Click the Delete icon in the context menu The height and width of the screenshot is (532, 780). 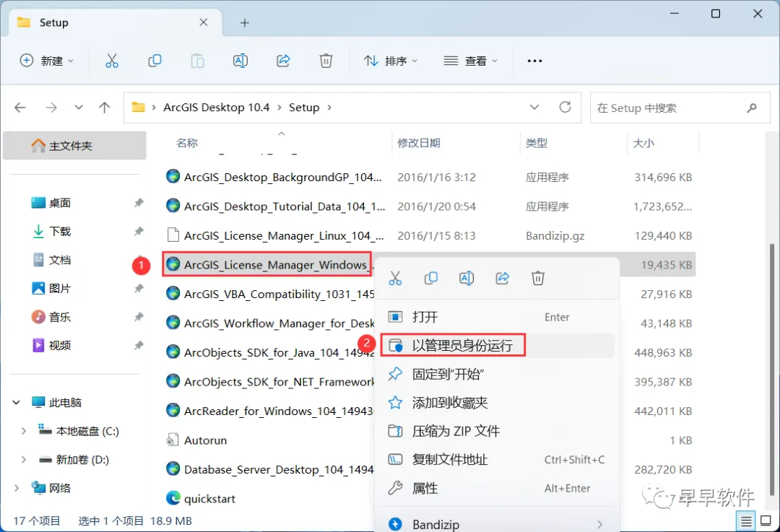[x=538, y=278]
